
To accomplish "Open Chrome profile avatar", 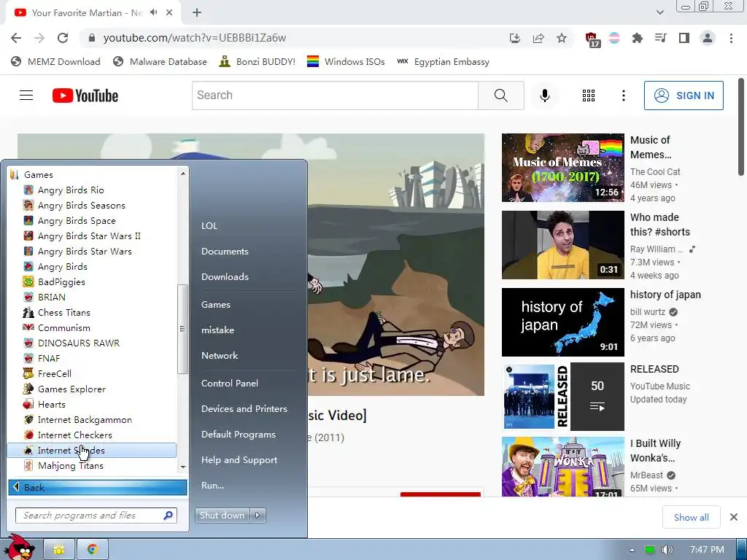I will click(x=708, y=38).
